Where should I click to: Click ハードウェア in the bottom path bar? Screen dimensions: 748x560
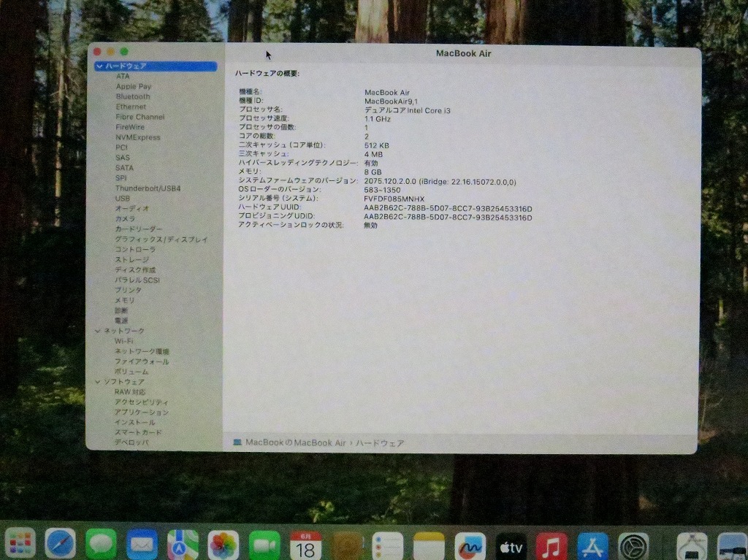[x=380, y=443]
